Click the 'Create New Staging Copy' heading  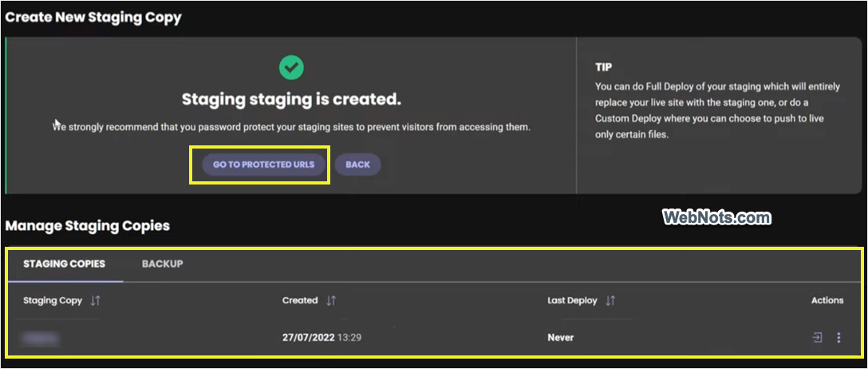(x=93, y=17)
